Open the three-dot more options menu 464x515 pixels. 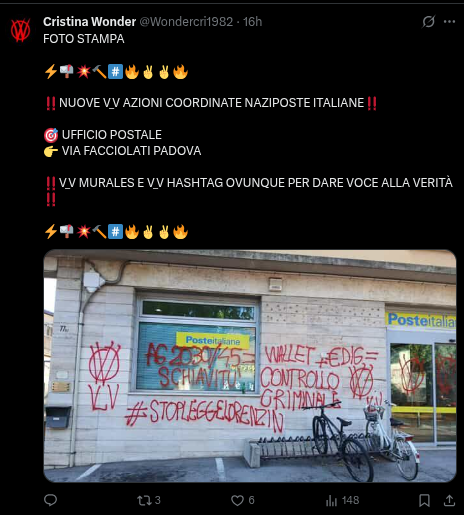[x=449, y=22]
